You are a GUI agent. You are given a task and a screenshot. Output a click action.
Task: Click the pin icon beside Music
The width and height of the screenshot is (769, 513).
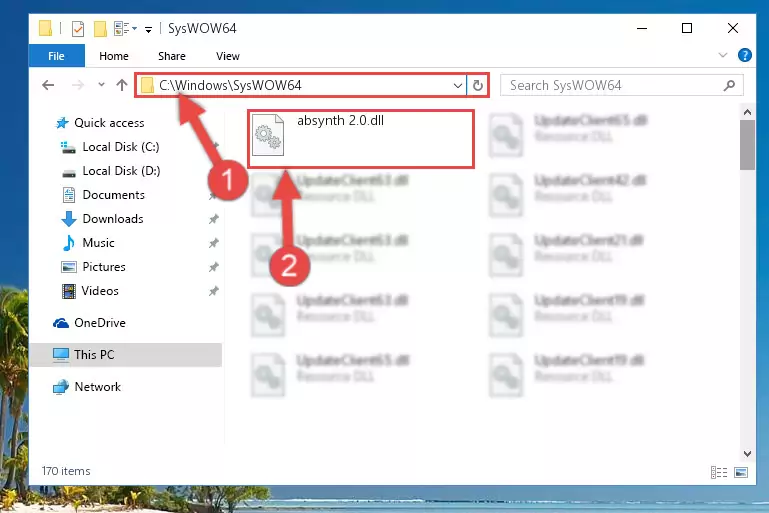pyautogui.click(x=213, y=243)
